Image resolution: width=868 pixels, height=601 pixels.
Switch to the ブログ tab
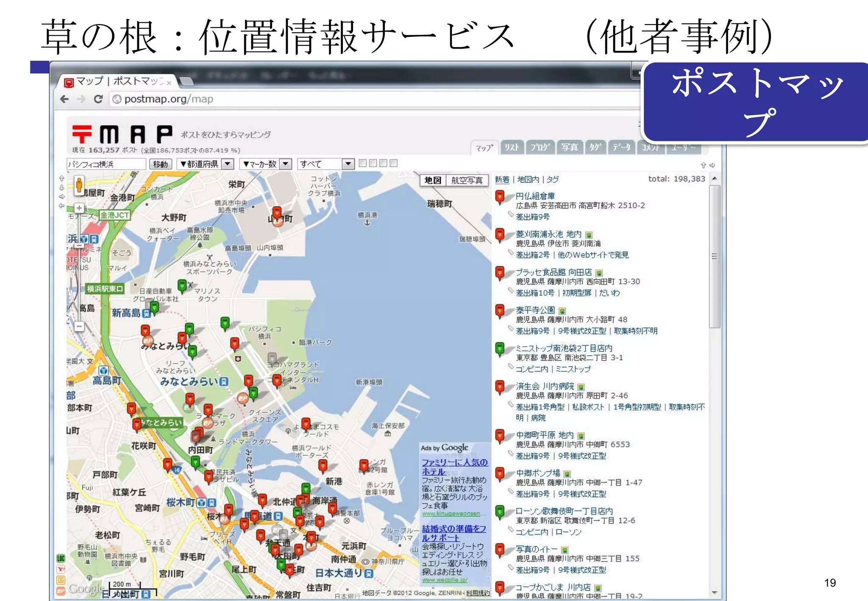click(540, 147)
